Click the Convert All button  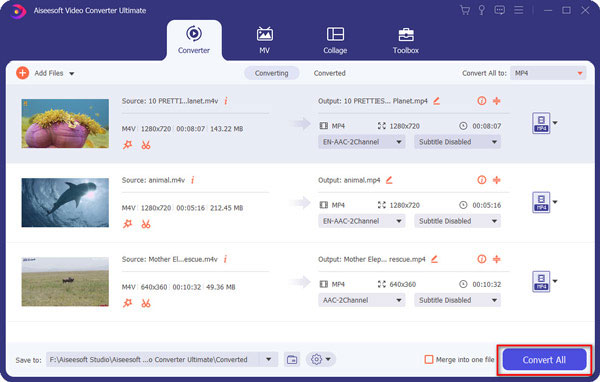(544, 360)
